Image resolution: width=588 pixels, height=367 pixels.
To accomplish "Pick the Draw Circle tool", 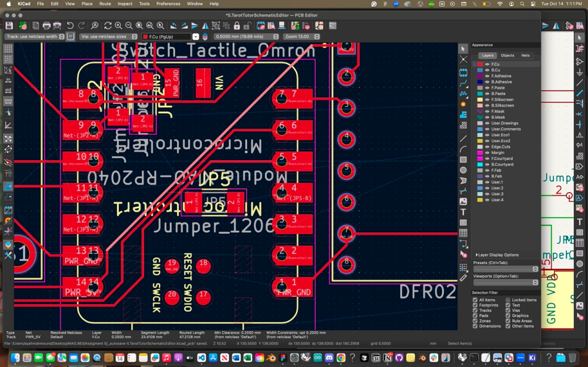I will (463, 169).
